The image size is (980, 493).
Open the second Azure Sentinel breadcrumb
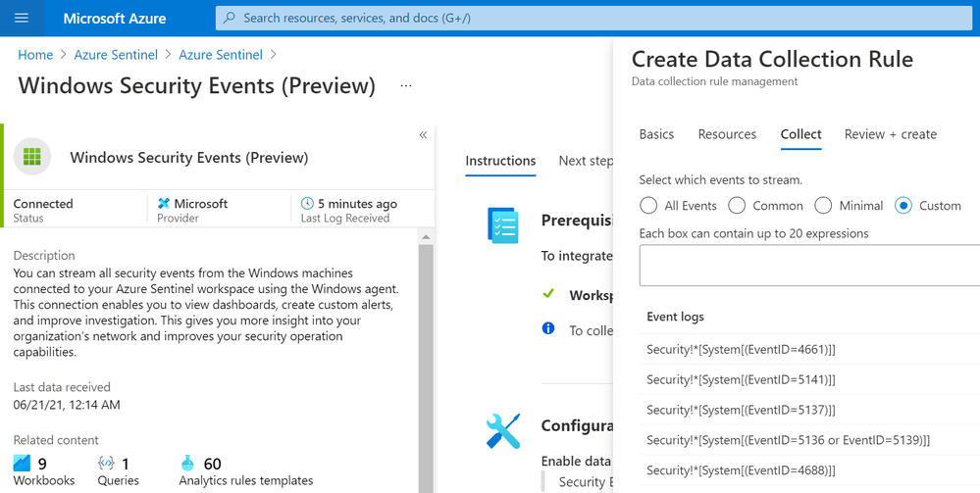point(221,55)
